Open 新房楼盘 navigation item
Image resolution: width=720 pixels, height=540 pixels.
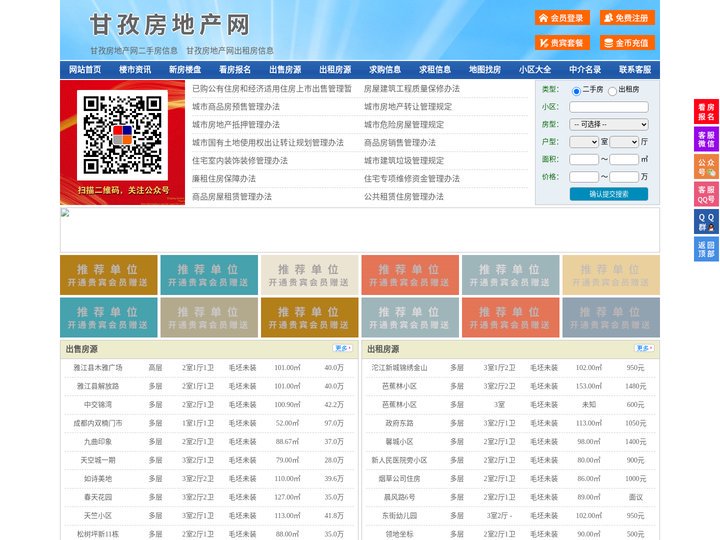[185, 70]
